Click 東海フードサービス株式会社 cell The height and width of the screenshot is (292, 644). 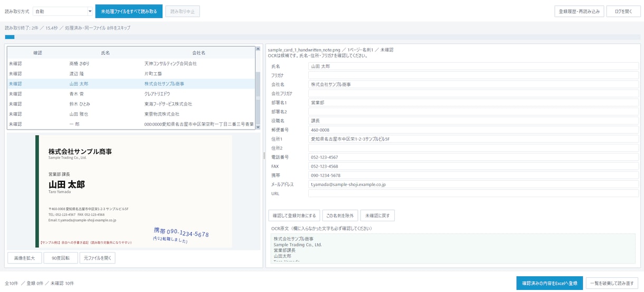pyautogui.click(x=168, y=104)
